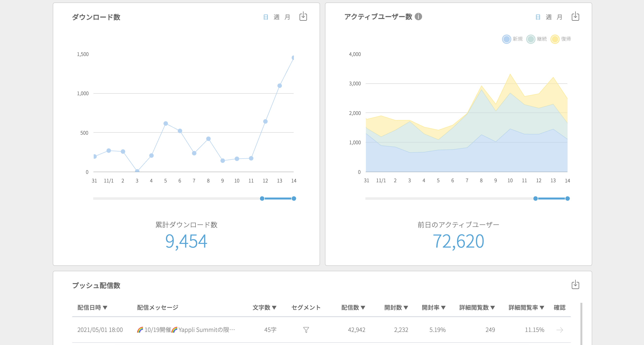Sort push table by 配信数
This screenshot has height=345, width=644.
click(353, 308)
